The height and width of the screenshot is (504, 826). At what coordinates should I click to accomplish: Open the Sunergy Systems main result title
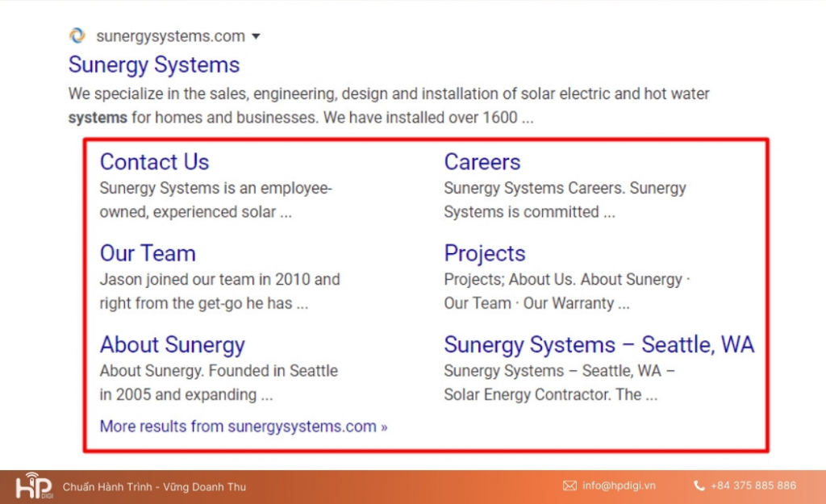(x=154, y=65)
